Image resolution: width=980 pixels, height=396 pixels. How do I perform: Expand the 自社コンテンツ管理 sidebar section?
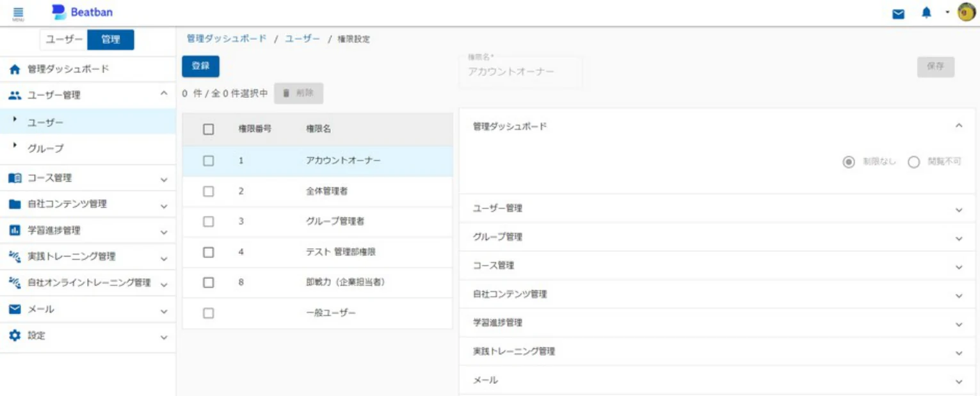(164, 206)
